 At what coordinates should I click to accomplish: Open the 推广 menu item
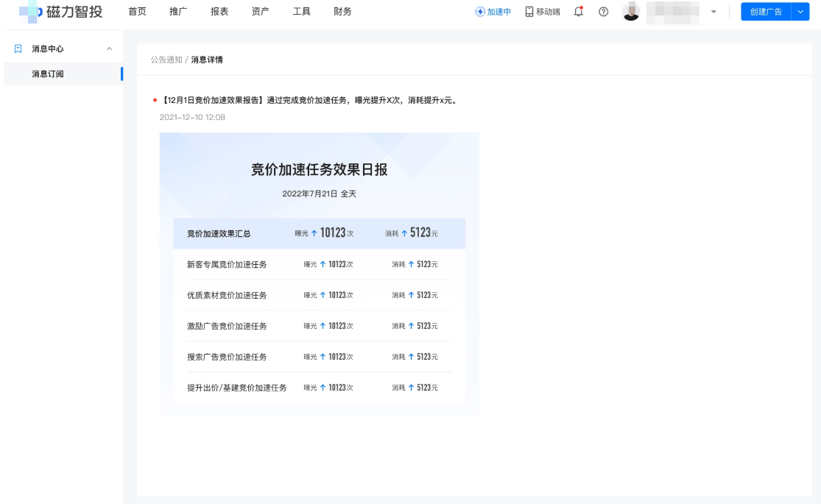tap(179, 12)
